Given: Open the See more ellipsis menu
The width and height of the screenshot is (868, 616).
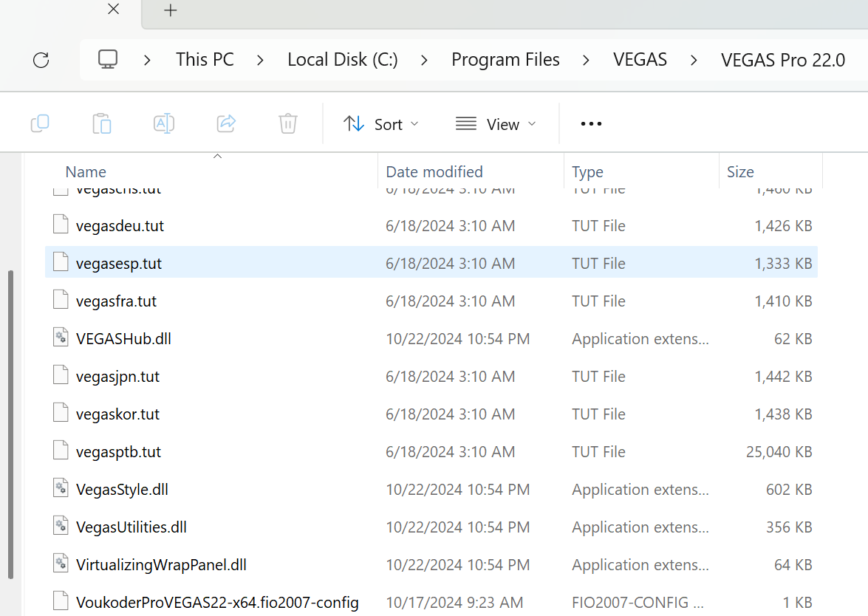Looking at the screenshot, I should [591, 124].
